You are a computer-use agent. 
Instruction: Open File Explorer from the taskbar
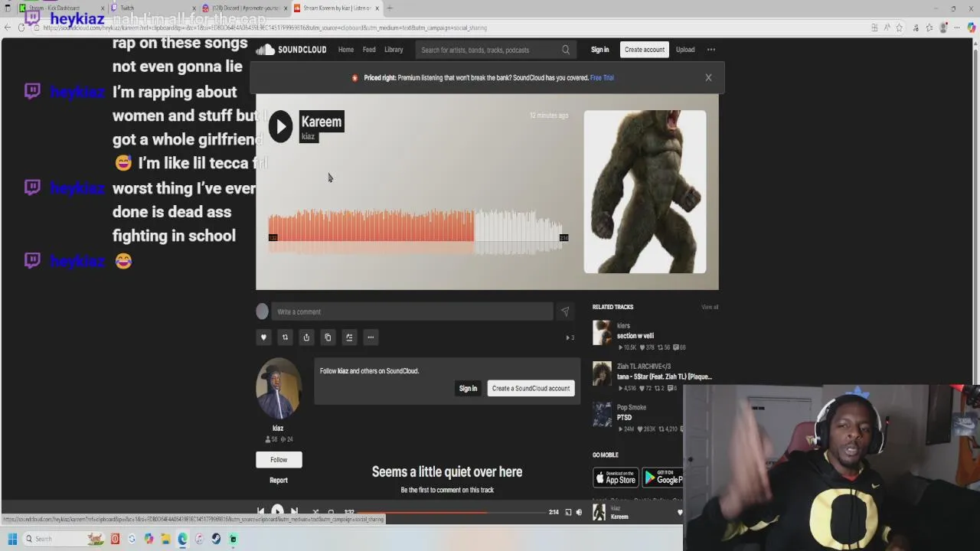point(165,539)
